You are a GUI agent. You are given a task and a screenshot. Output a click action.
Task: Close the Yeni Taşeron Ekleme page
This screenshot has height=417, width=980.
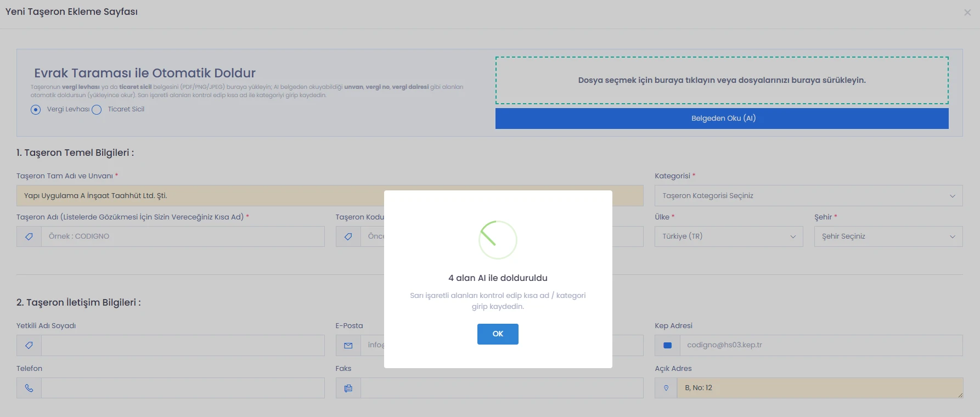[967, 13]
